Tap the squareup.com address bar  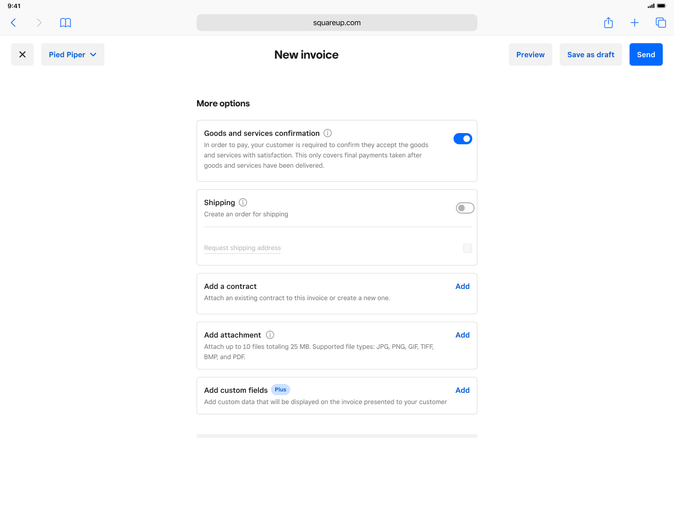tap(337, 22)
